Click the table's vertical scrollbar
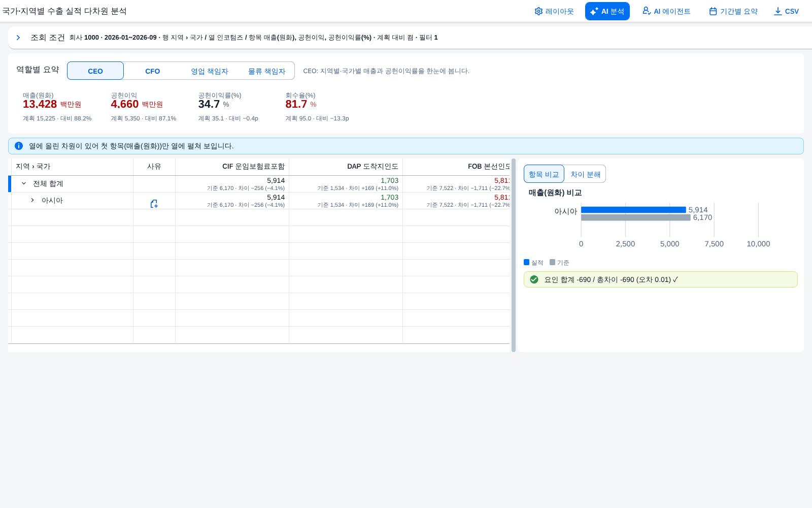This screenshot has height=508, width=812. (x=514, y=255)
